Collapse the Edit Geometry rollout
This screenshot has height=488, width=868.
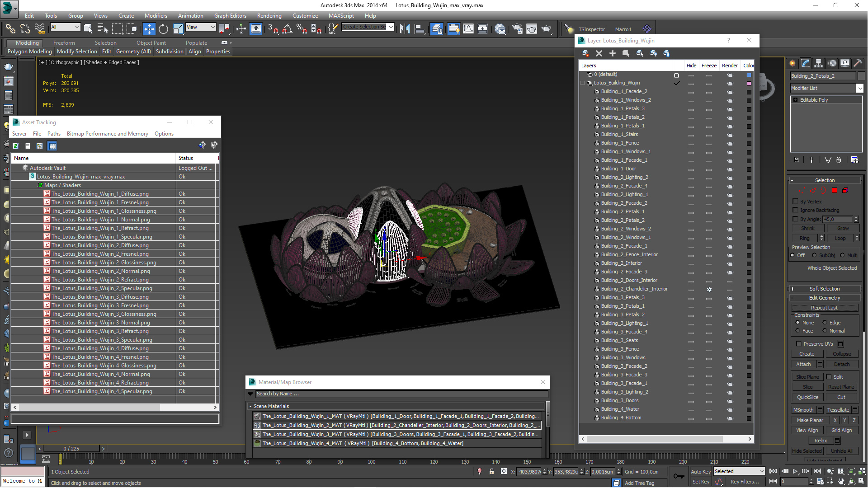pos(825,298)
